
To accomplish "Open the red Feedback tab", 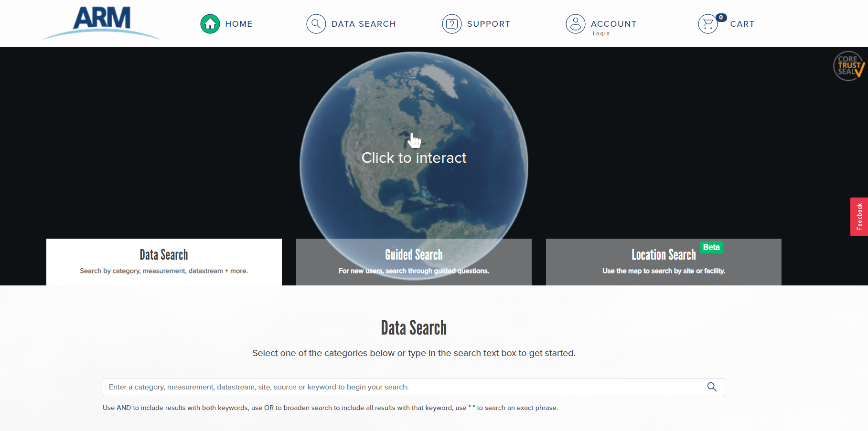I will coord(859,217).
